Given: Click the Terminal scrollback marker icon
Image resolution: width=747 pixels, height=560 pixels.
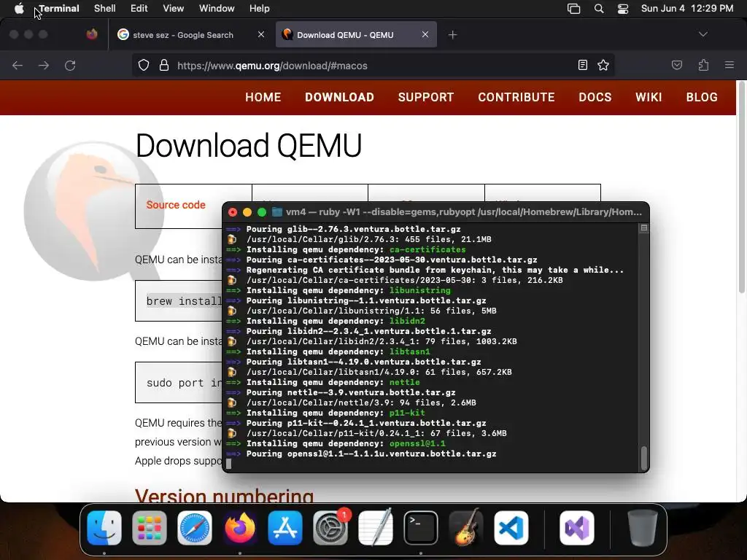Looking at the screenshot, I should (x=644, y=228).
